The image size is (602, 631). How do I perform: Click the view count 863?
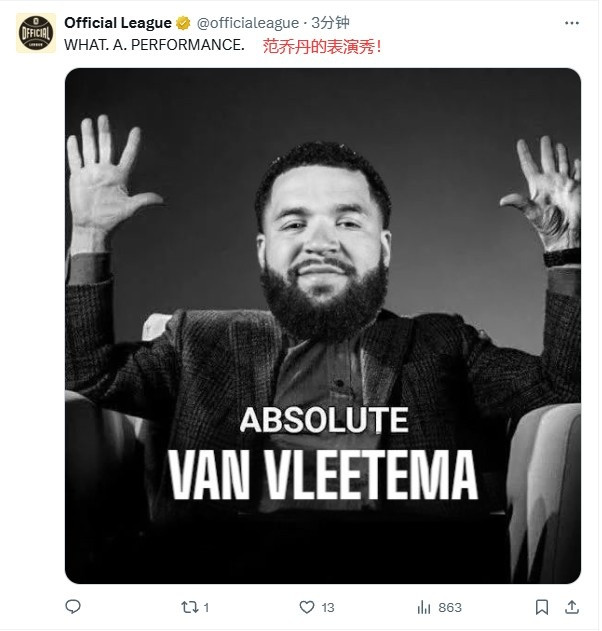coord(450,607)
